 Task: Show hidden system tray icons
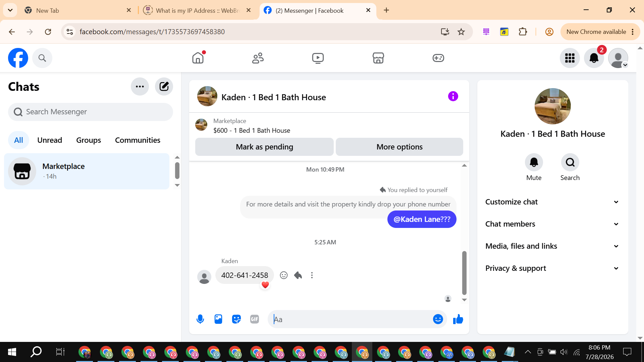pyautogui.click(x=528, y=352)
